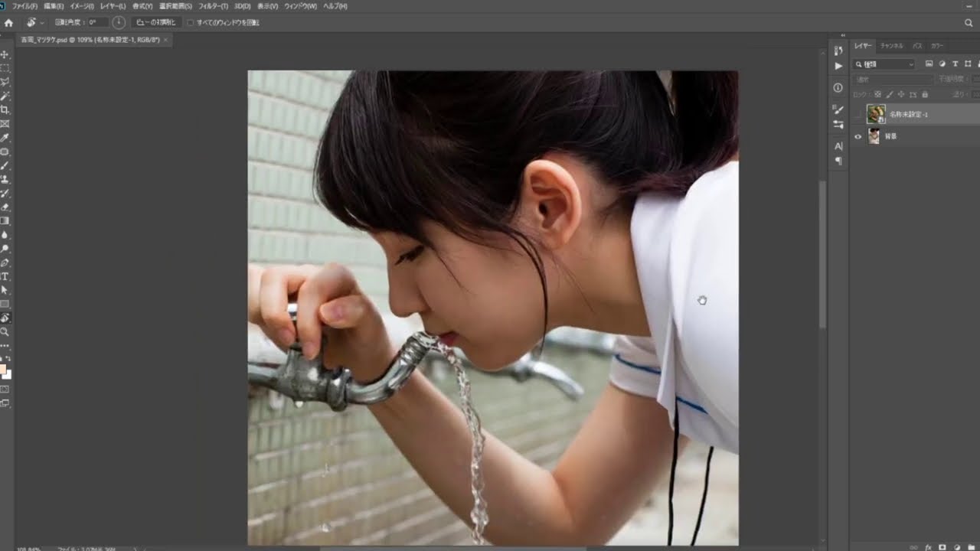This screenshot has width=980, height=551.
Task: Open the フィルター(T) menu
Action: (214, 6)
